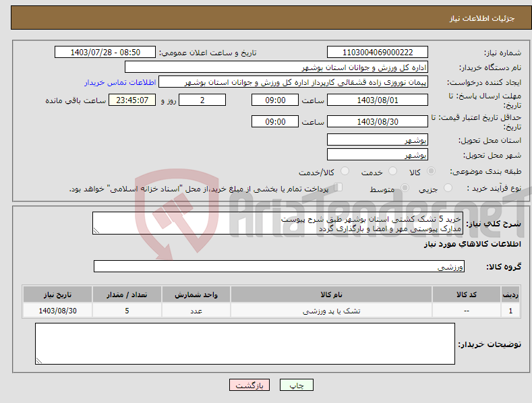Click the بازگشت back button
The width and height of the screenshot is (532, 403).
pos(249,385)
